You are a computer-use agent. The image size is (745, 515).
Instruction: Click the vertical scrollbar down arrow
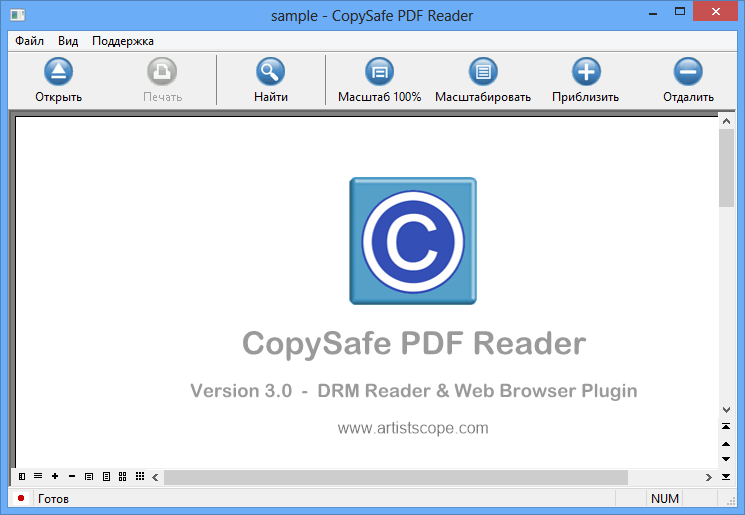726,410
